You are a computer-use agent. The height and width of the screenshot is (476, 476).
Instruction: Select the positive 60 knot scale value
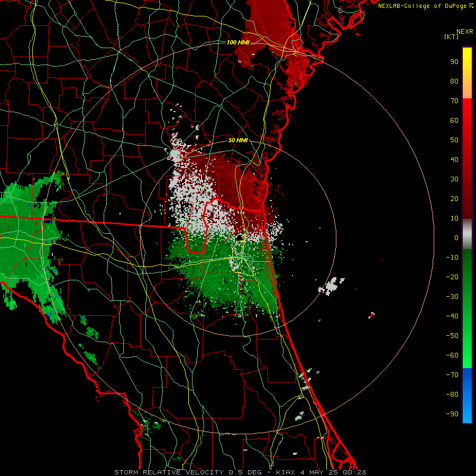click(454, 120)
